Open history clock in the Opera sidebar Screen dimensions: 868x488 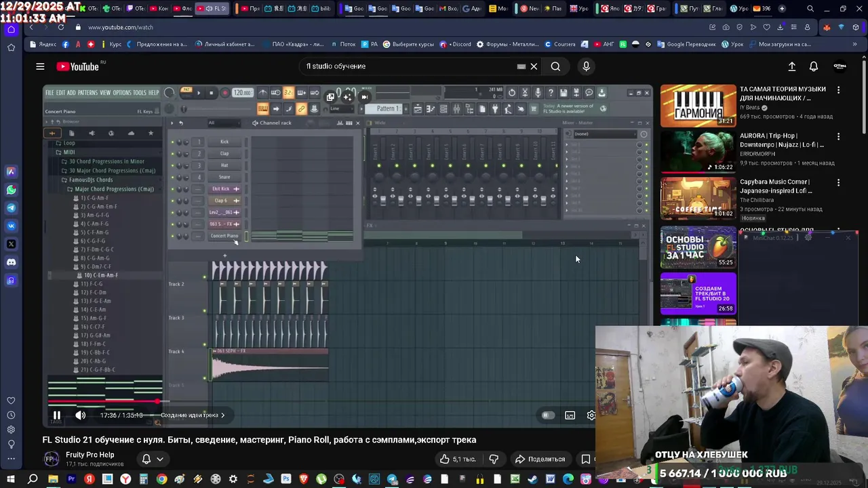tap(11, 415)
